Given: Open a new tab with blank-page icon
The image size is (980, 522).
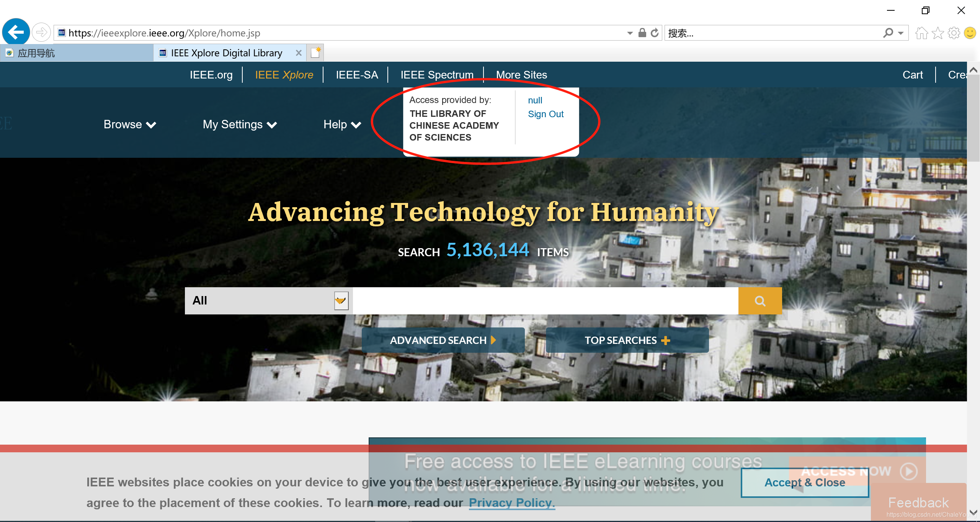Looking at the screenshot, I should click(x=315, y=53).
